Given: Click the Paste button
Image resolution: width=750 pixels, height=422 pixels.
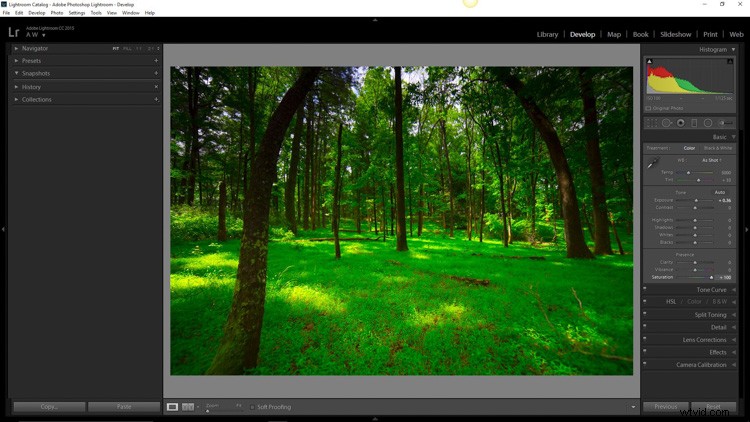Looking at the screenshot, I should pos(124,407).
